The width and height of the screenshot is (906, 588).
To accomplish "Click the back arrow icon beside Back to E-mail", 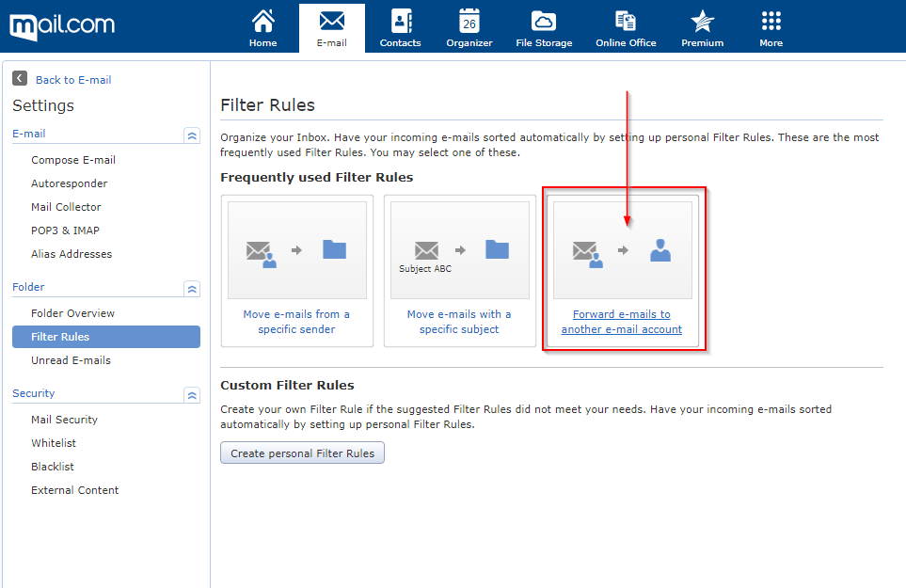I will [x=20, y=78].
